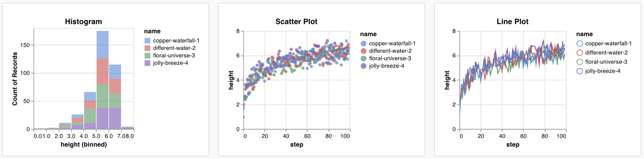Toggle copper-waterfall-1 hollow circle in Line Plot legend
644x159 pixels.
tap(580, 44)
